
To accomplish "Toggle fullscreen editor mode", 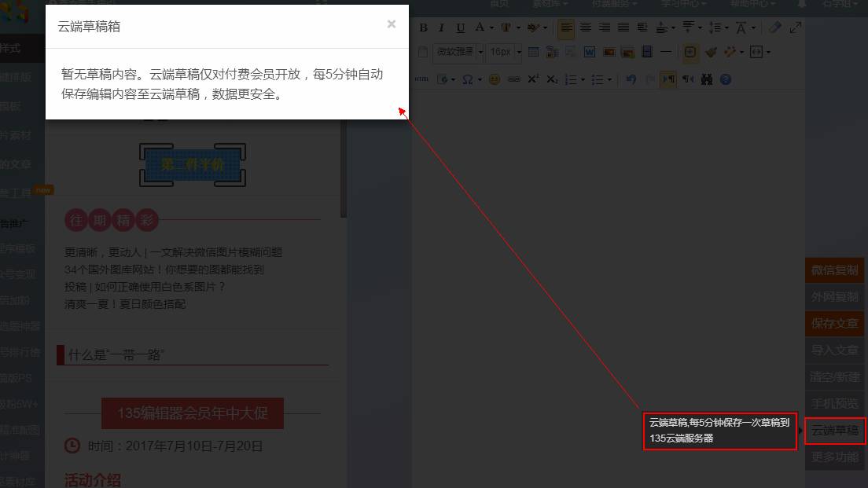I will 796,27.
